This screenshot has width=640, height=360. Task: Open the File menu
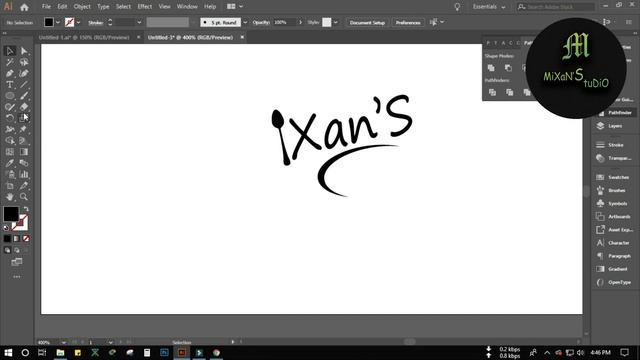coord(46,7)
